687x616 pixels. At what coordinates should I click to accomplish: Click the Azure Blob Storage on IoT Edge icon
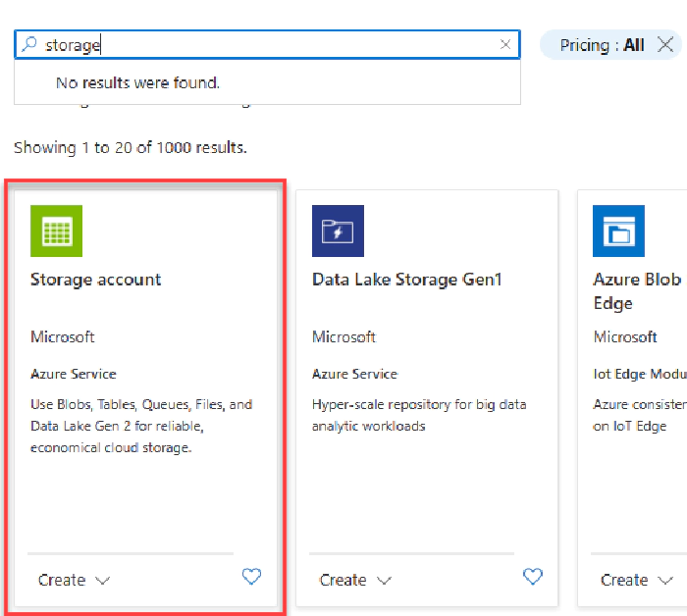(x=618, y=231)
